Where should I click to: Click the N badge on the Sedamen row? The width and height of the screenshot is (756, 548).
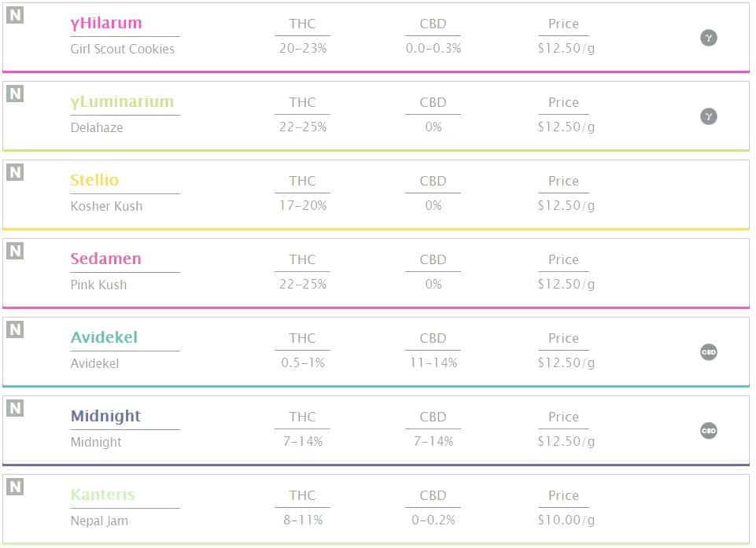pos(15,251)
